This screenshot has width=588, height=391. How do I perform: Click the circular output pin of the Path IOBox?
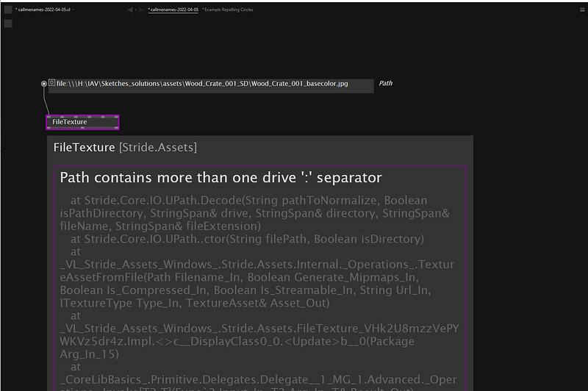pyautogui.click(x=44, y=84)
